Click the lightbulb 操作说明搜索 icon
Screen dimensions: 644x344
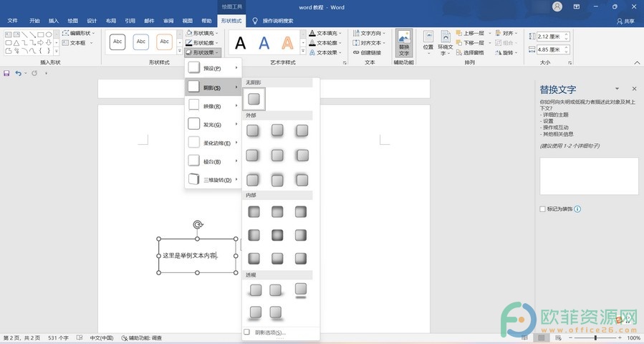point(254,21)
